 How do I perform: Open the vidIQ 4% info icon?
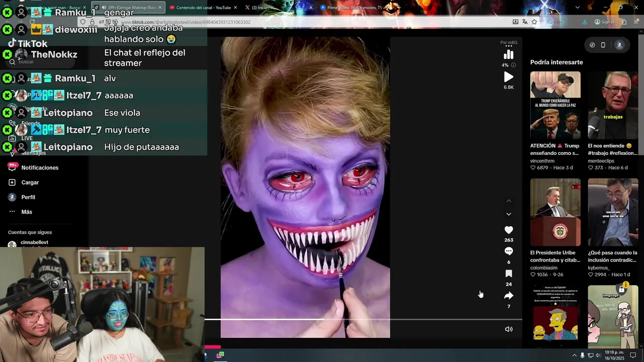pos(513,65)
